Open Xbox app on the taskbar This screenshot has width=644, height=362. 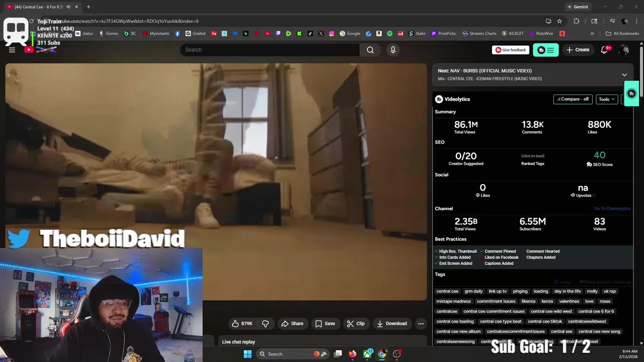368,354
